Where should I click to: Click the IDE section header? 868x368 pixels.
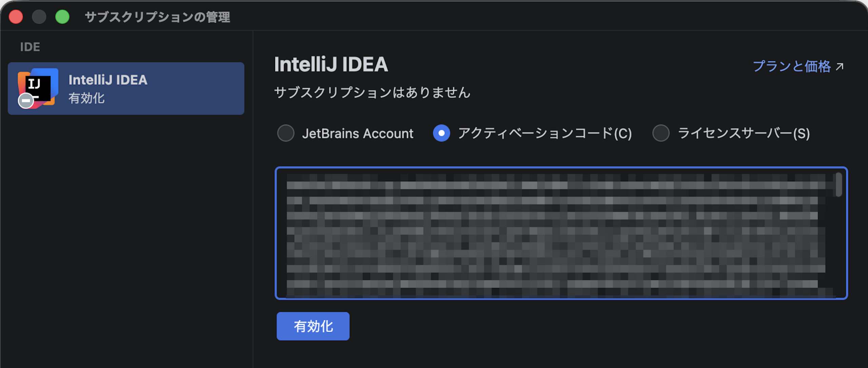point(30,47)
